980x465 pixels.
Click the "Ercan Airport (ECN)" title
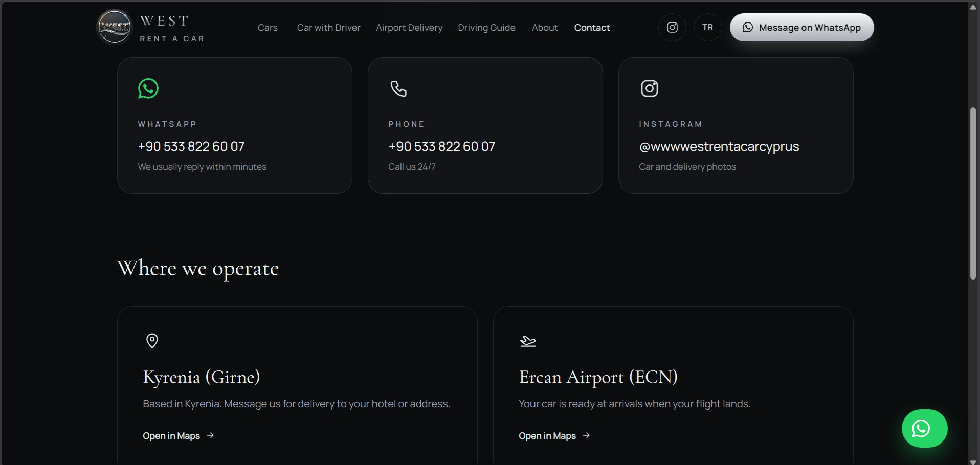(598, 377)
